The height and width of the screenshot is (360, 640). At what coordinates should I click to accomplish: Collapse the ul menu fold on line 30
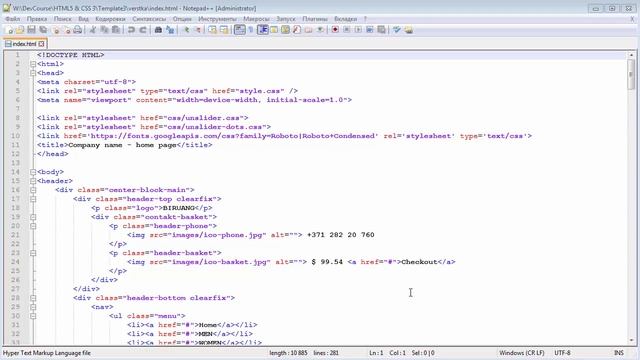point(33,316)
